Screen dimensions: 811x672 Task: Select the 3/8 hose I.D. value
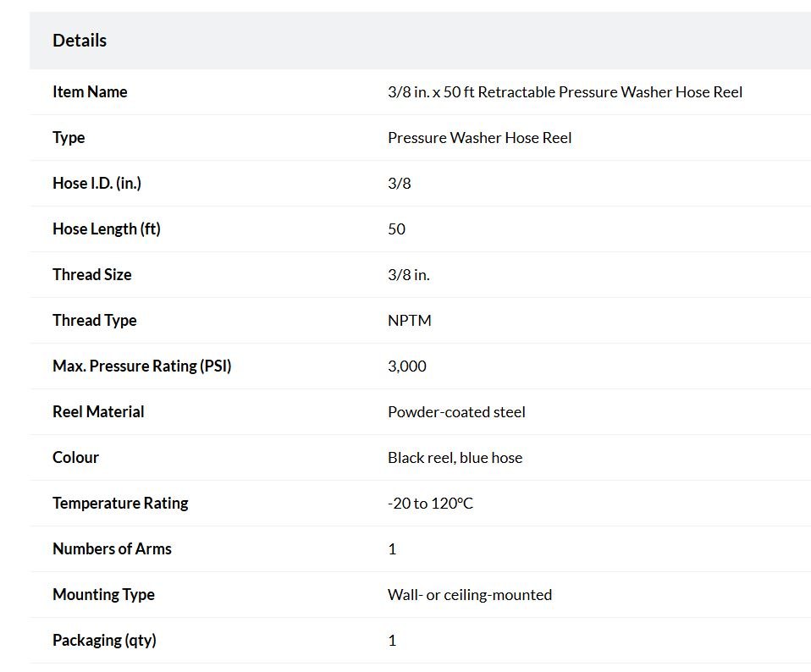point(400,184)
